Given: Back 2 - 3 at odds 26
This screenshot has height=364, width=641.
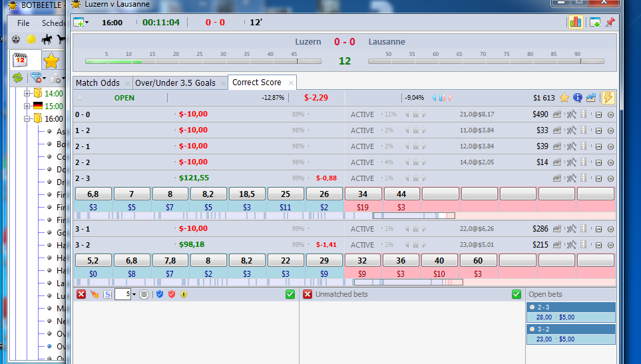Looking at the screenshot, I should pyautogui.click(x=324, y=194).
